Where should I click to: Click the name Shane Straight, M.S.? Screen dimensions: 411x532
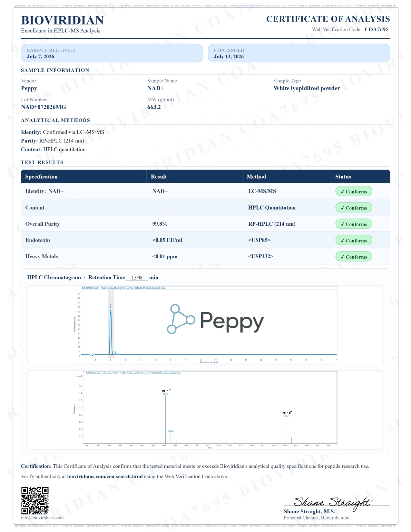tap(309, 512)
